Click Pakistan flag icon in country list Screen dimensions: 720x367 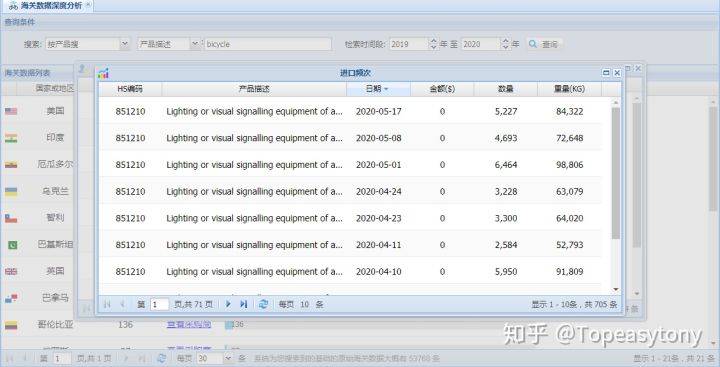pyautogui.click(x=12, y=245)
